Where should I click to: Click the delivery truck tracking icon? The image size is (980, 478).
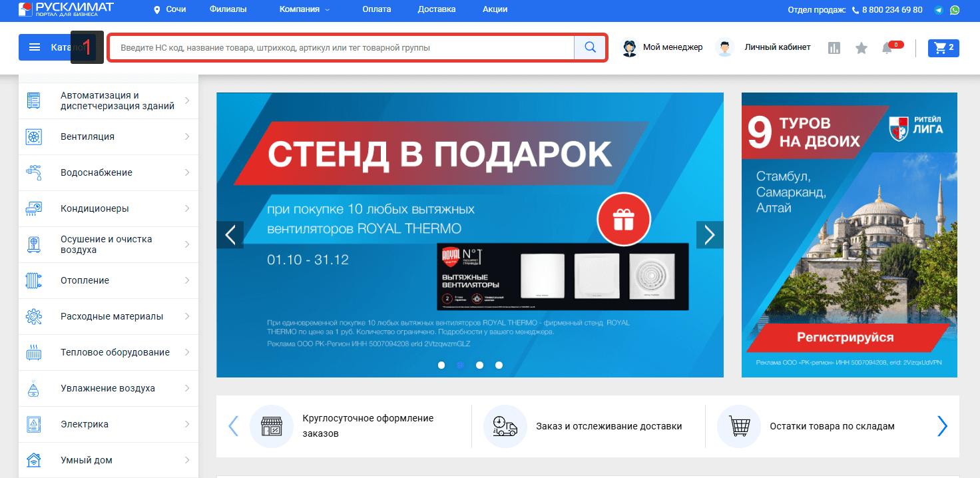[505, 426]
